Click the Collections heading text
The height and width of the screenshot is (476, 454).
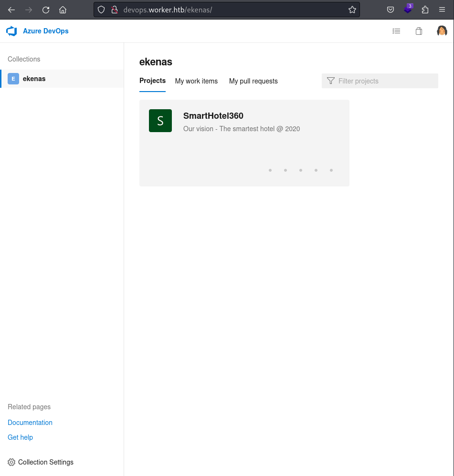click(x=24, y=59)
